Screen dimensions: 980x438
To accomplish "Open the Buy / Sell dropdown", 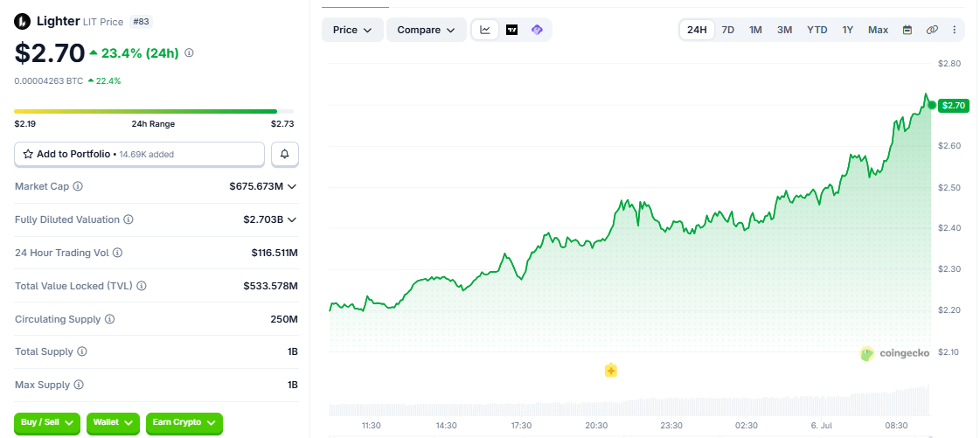I will pos(47,423).
